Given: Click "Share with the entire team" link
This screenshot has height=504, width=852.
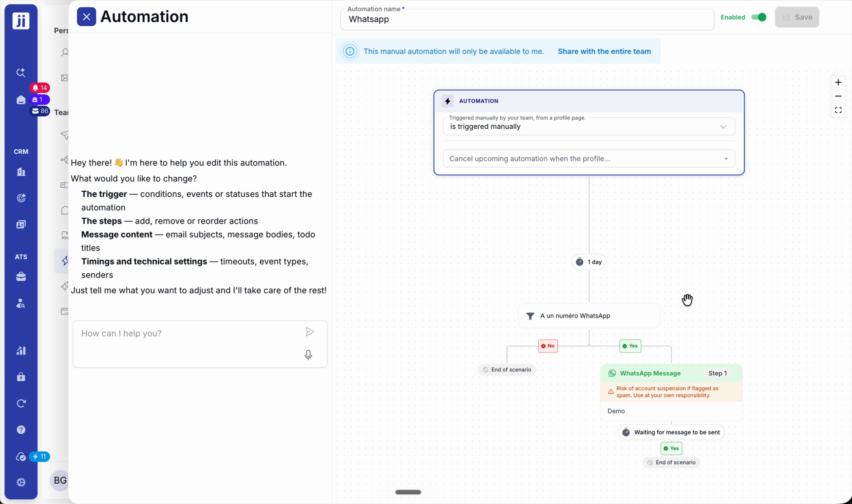Looking at the screenshot, I should click(x=604, y=51).
